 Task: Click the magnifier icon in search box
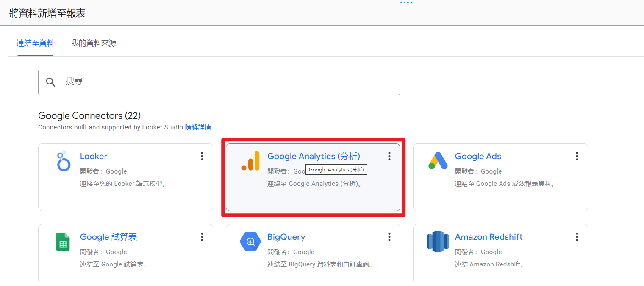[51, 82]
